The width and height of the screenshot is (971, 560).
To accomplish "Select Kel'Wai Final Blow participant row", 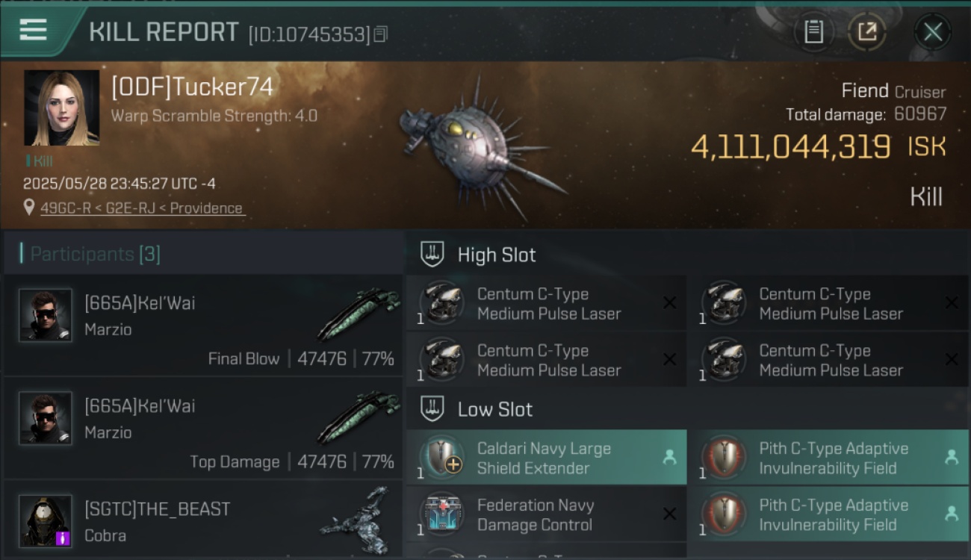I will 202,325.
